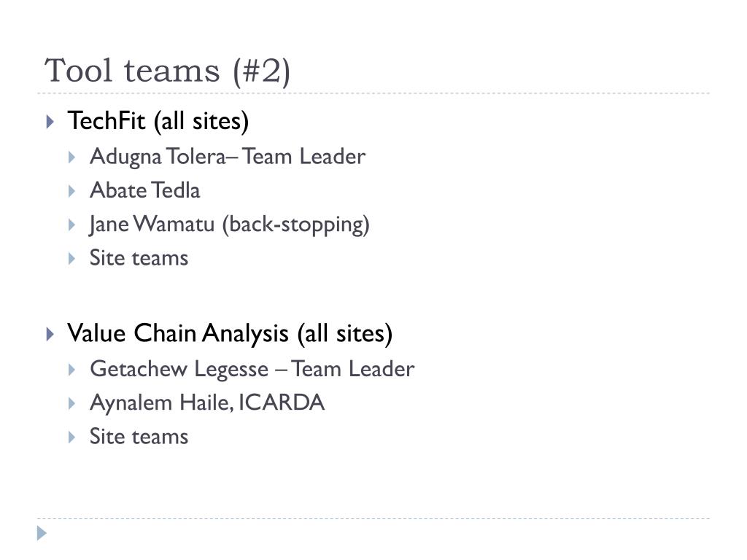Click the triangle bullet beside TechFit
This screenshot has width=747, height=560.
(x=50, y=122)
